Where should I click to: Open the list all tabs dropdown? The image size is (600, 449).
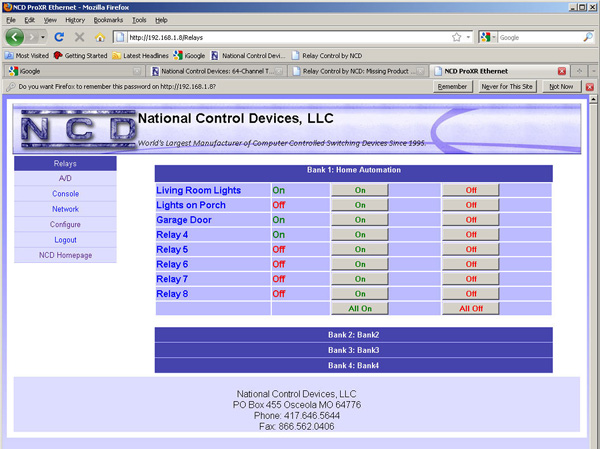coord(593,71)
